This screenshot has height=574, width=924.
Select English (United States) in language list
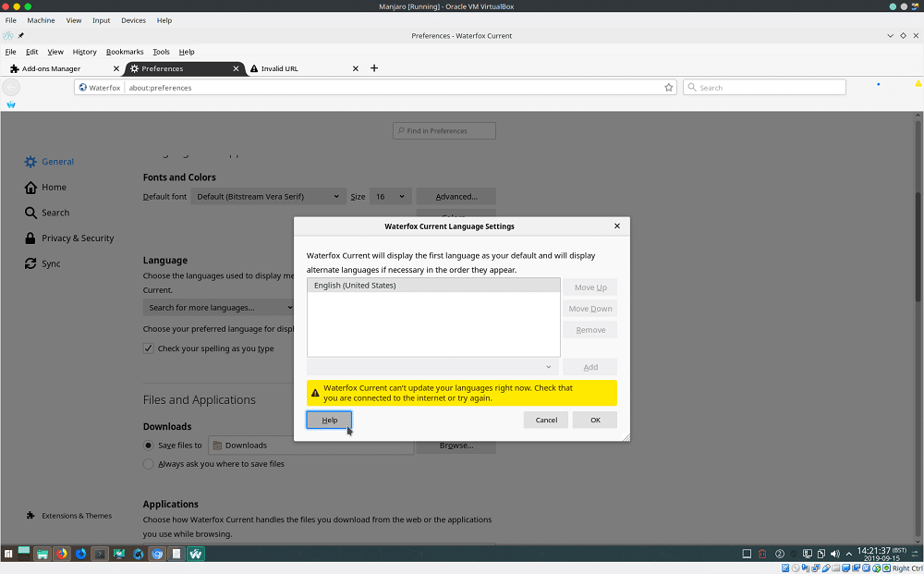(x=433, y=286)
